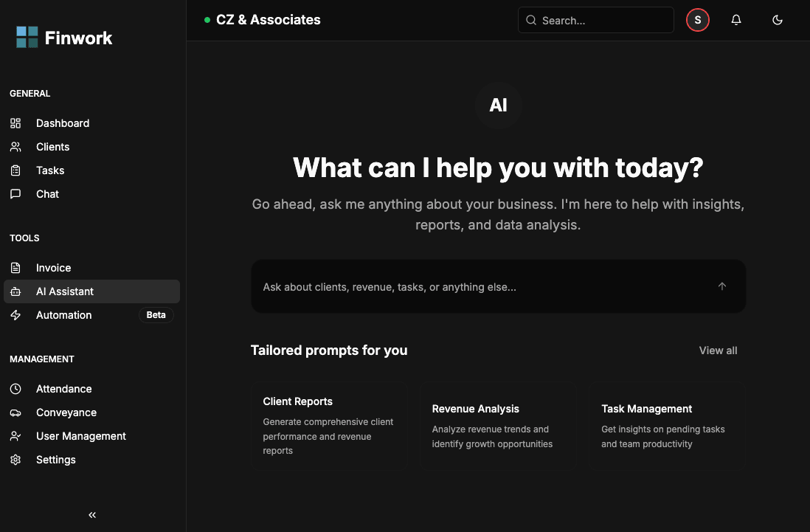Click the View all prompts link
Image resolution: width=810 pixels, height=532 pixels.
[718, 350]
